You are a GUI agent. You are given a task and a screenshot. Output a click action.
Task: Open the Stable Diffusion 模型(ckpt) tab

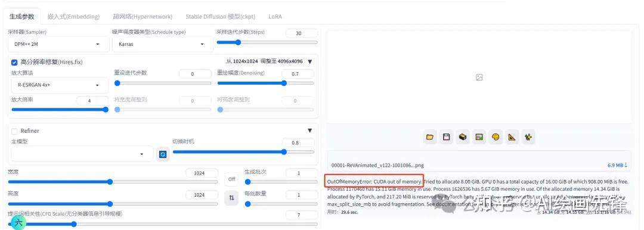point(221,17)
